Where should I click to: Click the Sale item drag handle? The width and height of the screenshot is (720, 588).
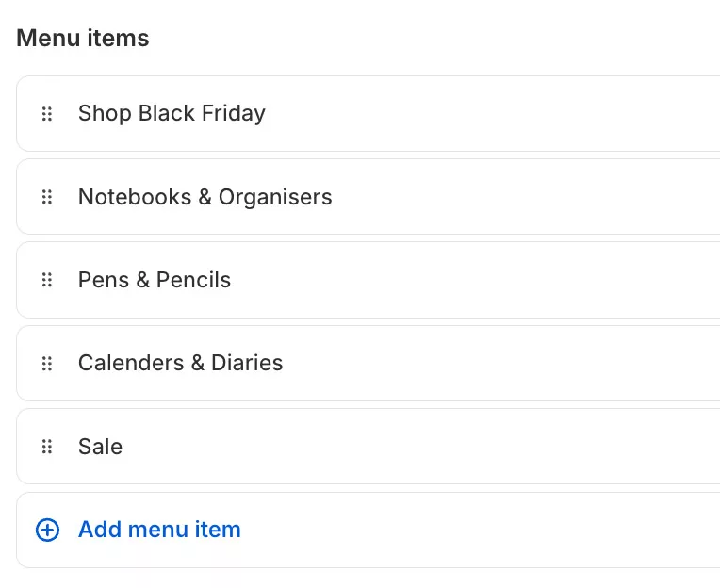[47, 447]
